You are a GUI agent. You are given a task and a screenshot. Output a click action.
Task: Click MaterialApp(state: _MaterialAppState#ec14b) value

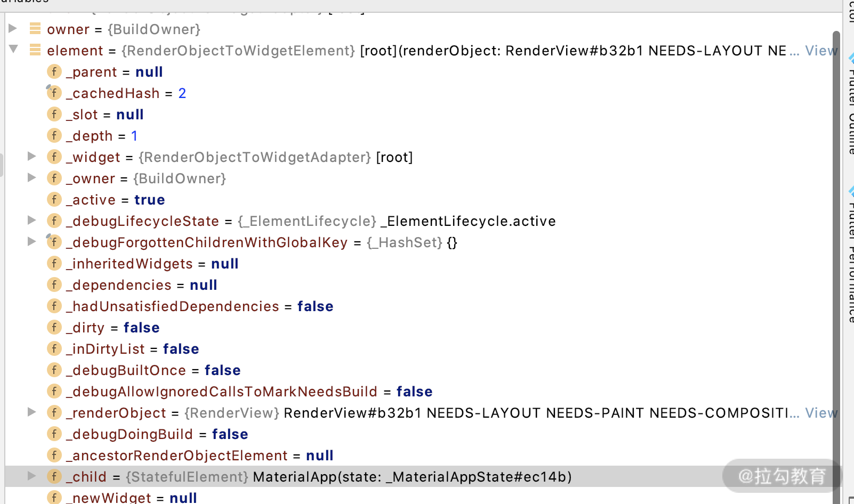pyautogui.click(x=413, y=477)
